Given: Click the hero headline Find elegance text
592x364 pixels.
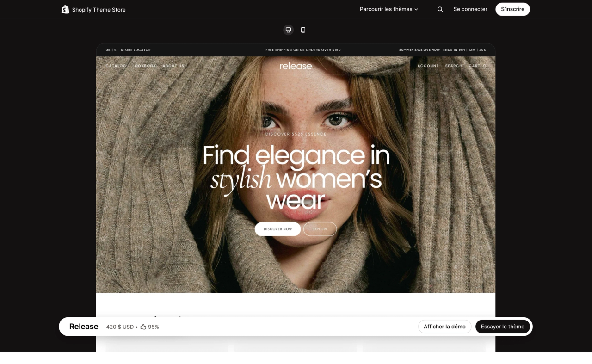Looking at the screenshot, I should 296,178.
